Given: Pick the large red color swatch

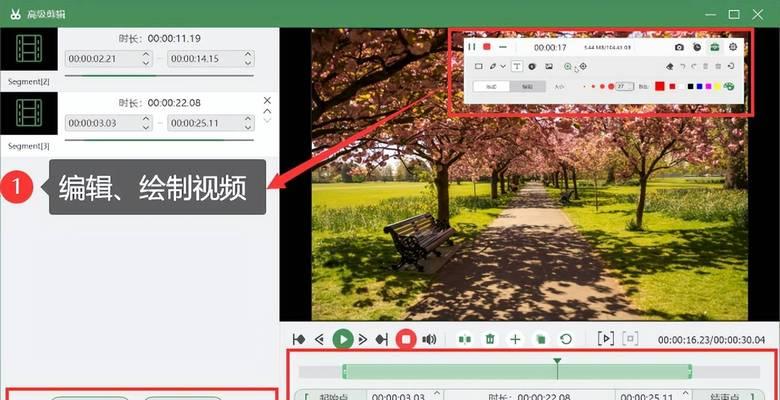Looking at the screenshot, I should (x=660, y=86).
